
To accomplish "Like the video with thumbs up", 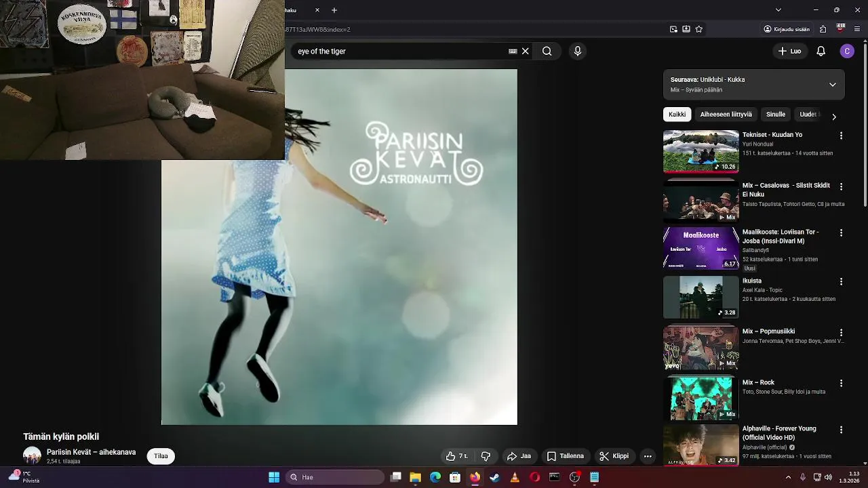I will (x=456, y=456).
